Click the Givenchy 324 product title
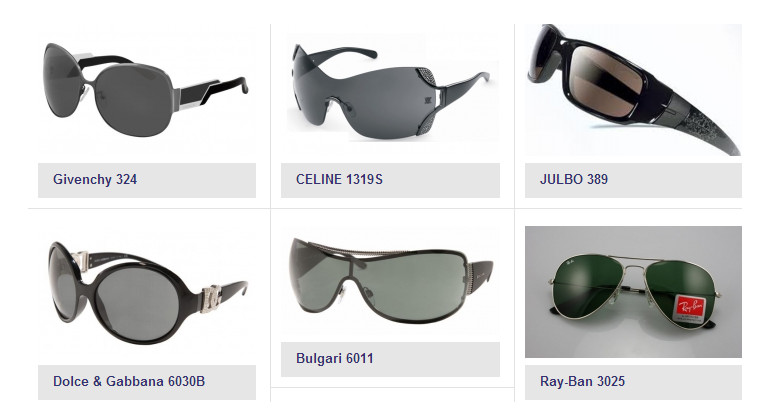This screenshot has height=413, width=764. pos(95,180)
